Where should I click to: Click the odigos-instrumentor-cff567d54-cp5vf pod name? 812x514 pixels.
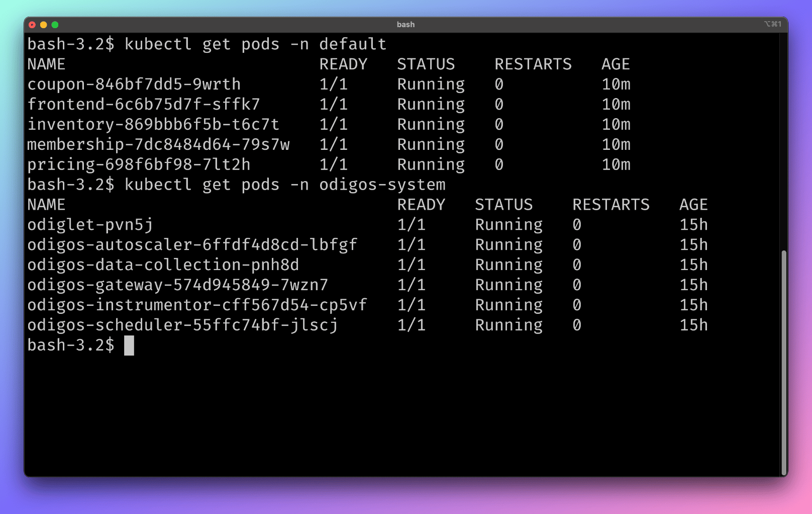[x=197, y=305]
